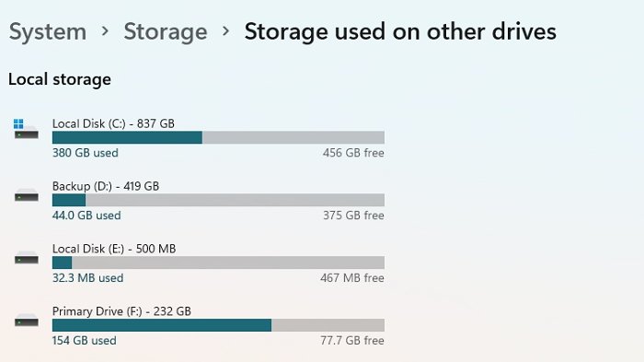Image resolution: width=644 pixels, height=362 pixels.
Task: Click the Storage used on other drives title
Action: (x=400, y=31)
